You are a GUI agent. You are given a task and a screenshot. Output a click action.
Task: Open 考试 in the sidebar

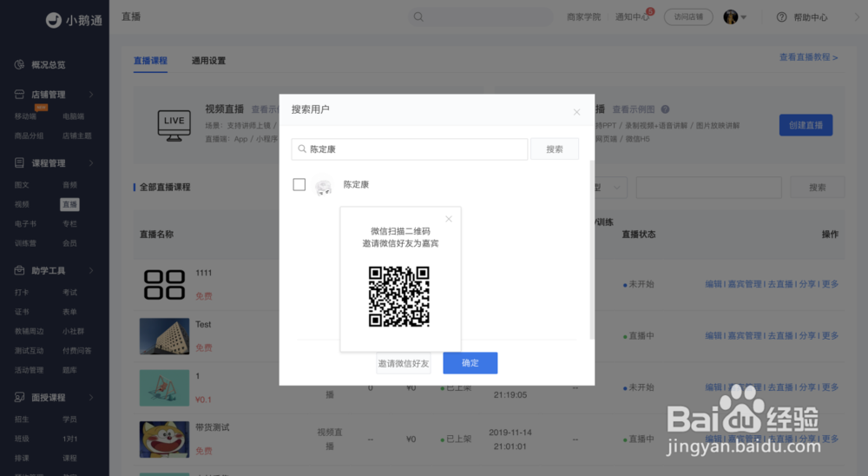click(69, 293)
